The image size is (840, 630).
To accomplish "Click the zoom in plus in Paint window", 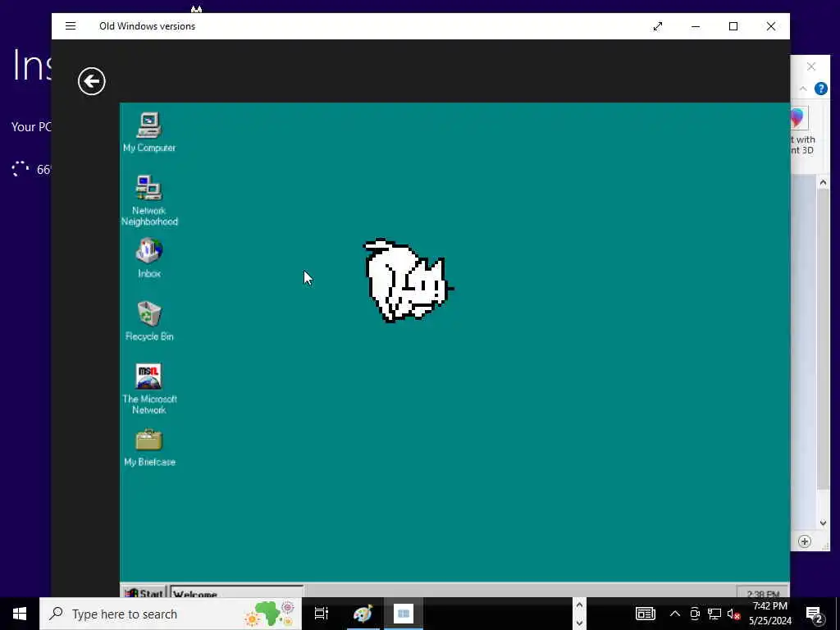I will click(805, 541).
